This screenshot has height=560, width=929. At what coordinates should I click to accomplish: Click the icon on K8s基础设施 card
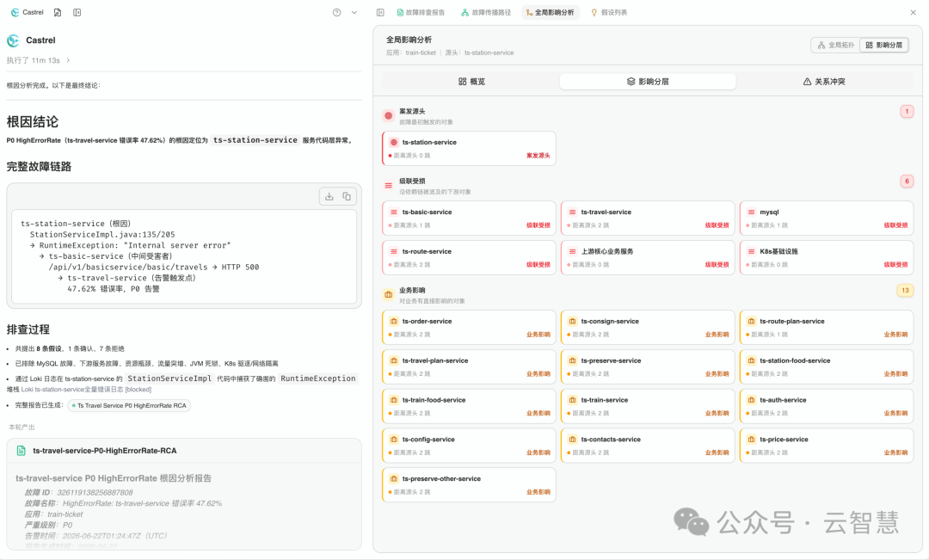pyautogui.click(x=751, y=251)
